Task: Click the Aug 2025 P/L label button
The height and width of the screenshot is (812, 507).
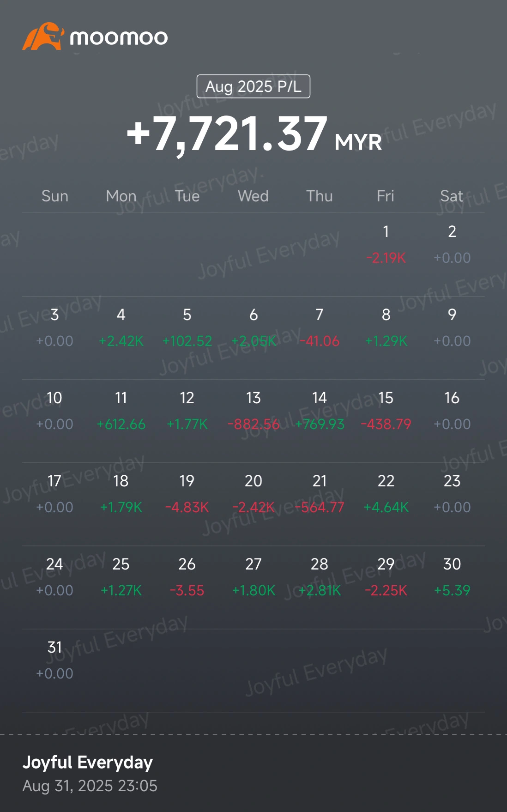Action: (x=253, y=86)
